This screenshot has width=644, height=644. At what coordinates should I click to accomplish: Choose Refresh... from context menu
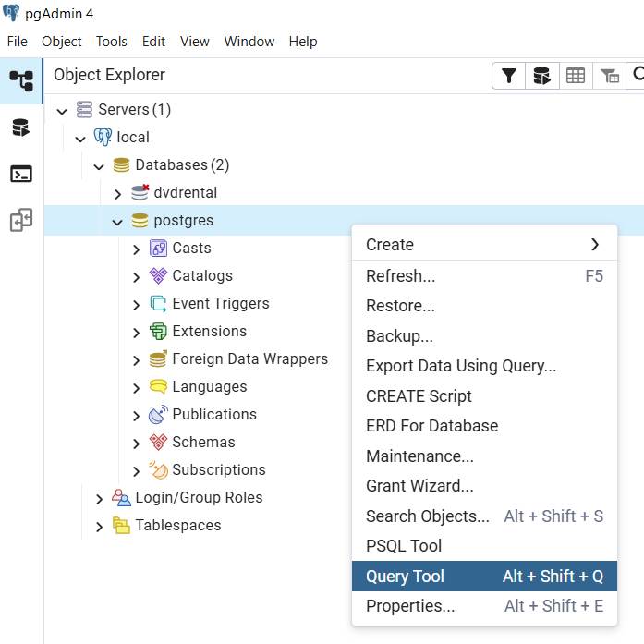point(484,276)
